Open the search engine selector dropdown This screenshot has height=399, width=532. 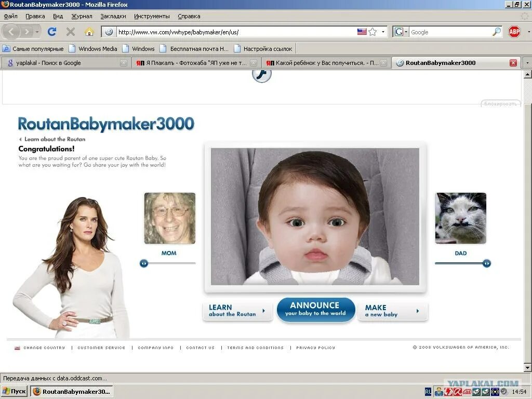coord(401,32)
